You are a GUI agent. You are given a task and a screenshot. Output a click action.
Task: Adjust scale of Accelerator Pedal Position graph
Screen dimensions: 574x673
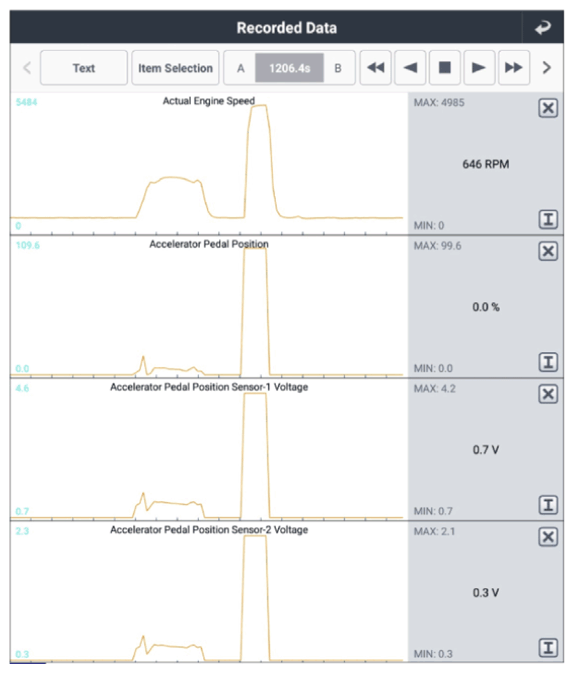[548, 362]
